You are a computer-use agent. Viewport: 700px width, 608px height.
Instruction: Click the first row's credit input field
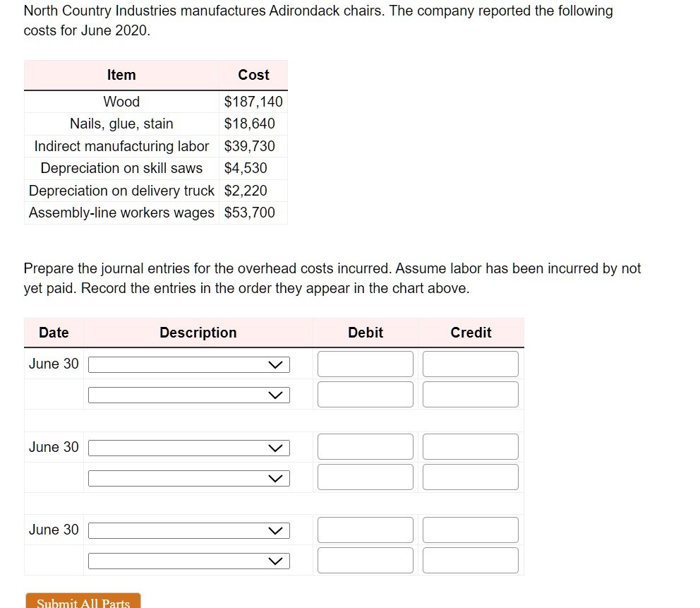click(471, 364)
